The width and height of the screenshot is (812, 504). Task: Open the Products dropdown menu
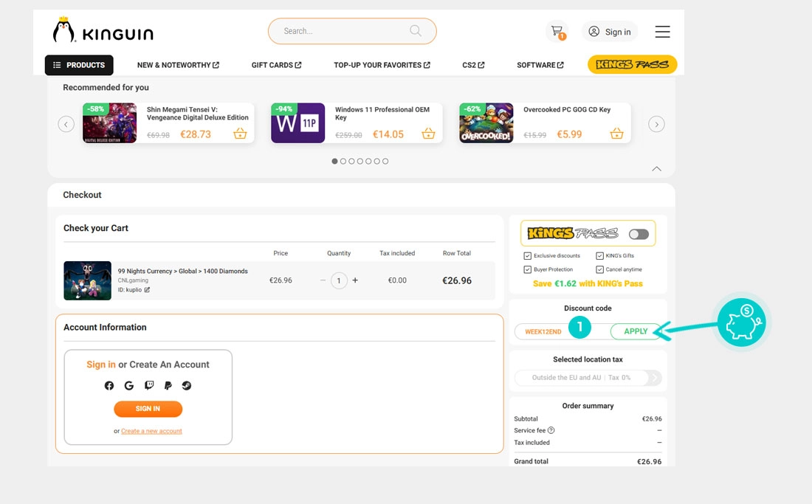pos(79,65)
